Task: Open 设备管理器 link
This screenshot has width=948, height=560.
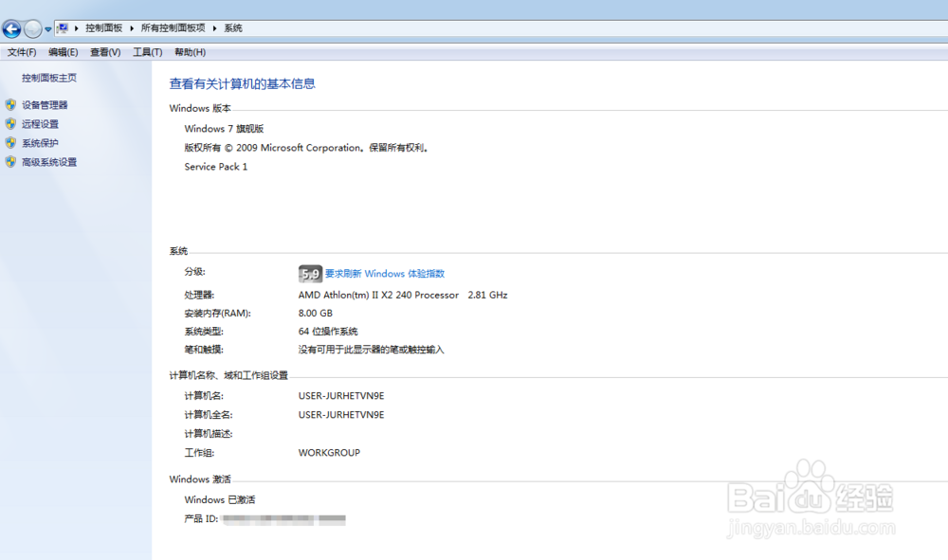Action: click(45, 105)
